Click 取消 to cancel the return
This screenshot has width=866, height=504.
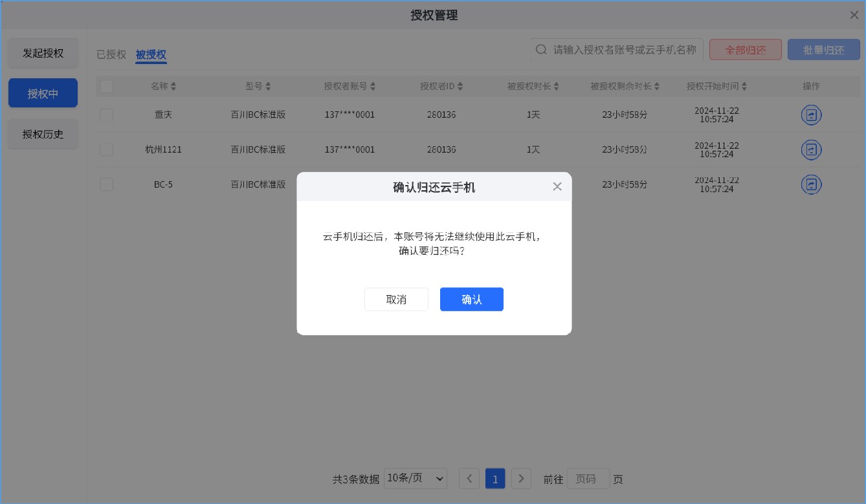(396, 299)
